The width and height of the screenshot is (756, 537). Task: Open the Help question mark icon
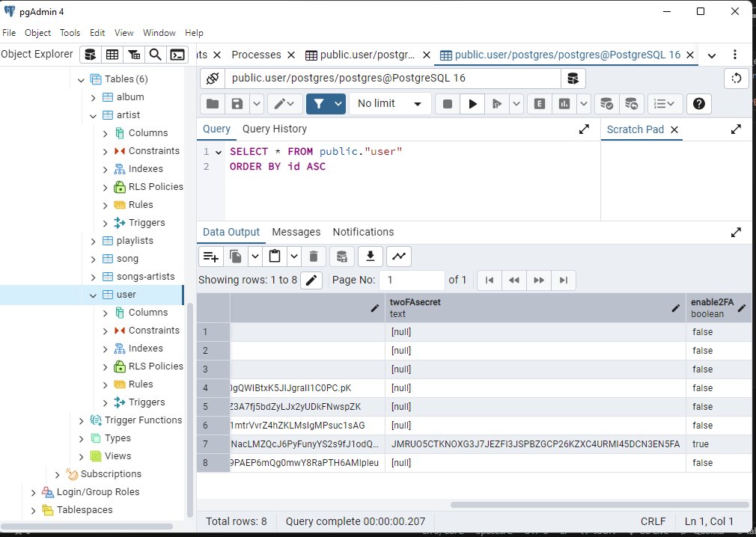click(x=699, y=103)
